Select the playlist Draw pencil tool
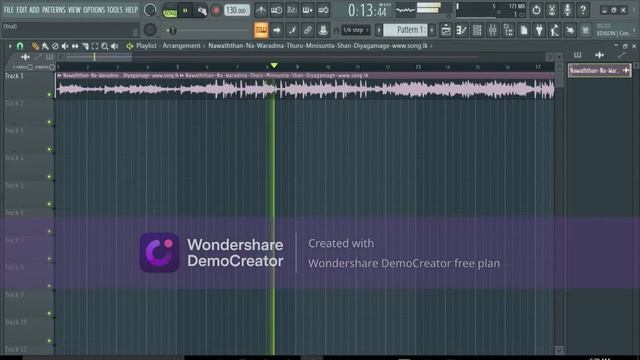Screen dimensions: 640x360 35,46
